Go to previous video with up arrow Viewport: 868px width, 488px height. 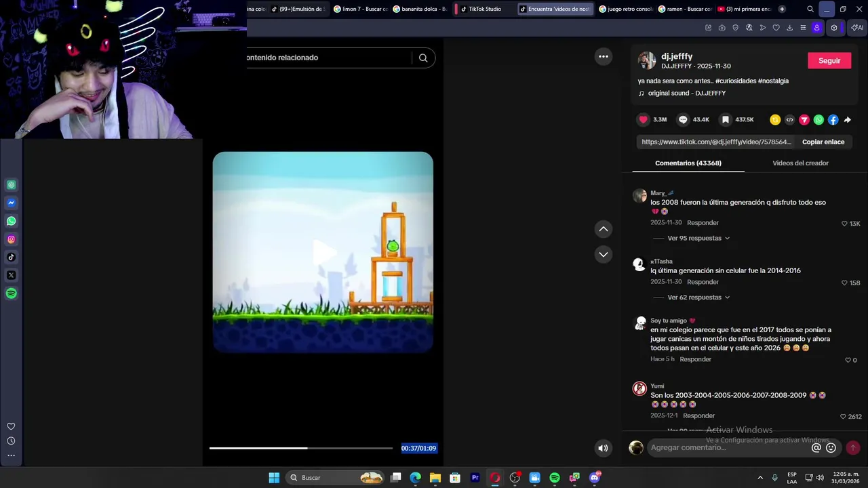tap(604, 229)
